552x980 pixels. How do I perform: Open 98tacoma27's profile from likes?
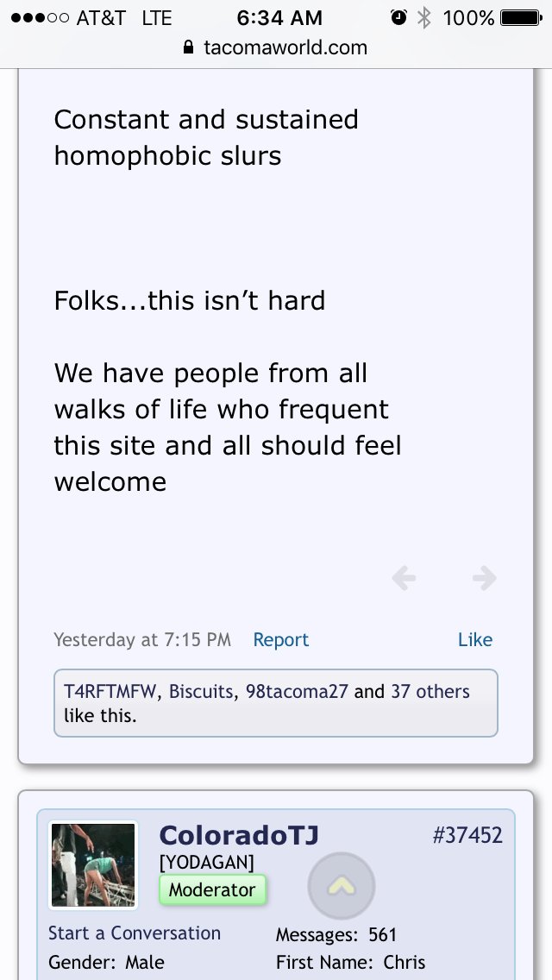pyautogui.click(x=297, y=692)
